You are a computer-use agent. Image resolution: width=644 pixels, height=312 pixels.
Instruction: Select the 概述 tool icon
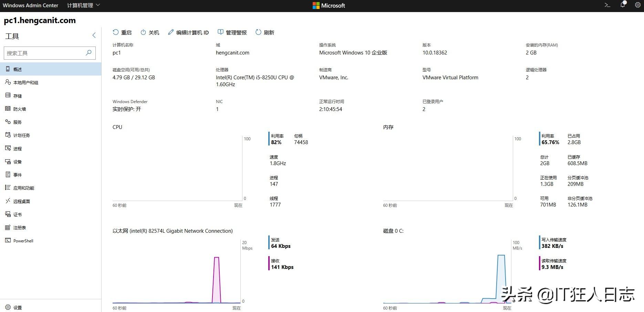(8, 69)
